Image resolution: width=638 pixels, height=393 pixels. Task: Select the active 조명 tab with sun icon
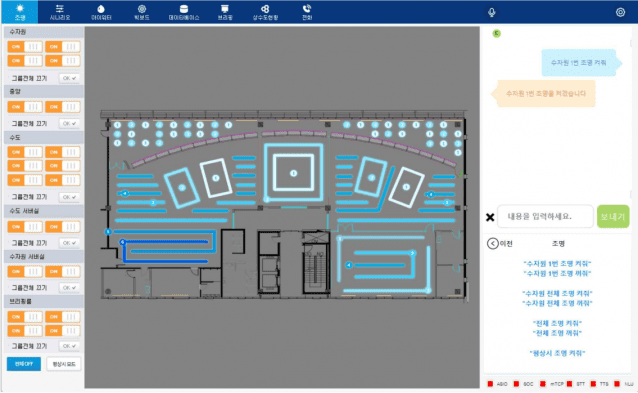pos(20,12)
